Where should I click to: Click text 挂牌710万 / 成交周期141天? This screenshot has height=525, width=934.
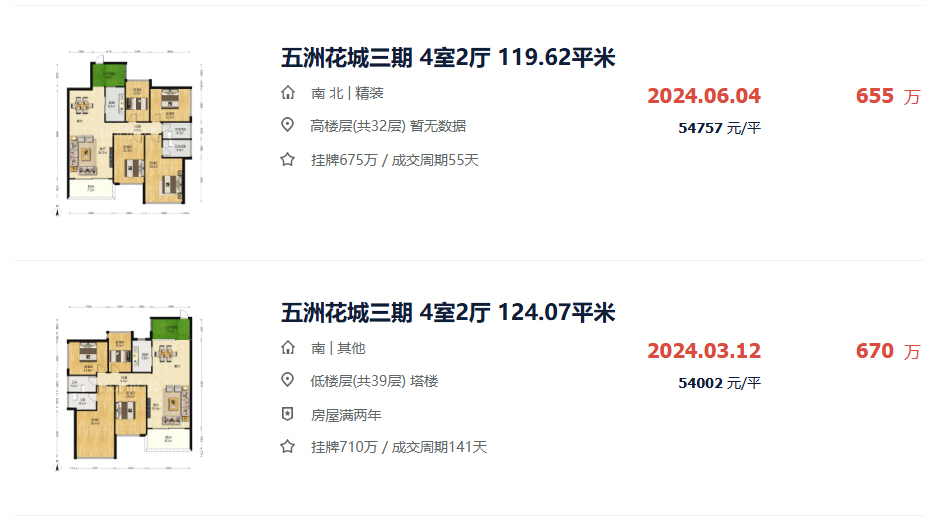coord(399,447)
